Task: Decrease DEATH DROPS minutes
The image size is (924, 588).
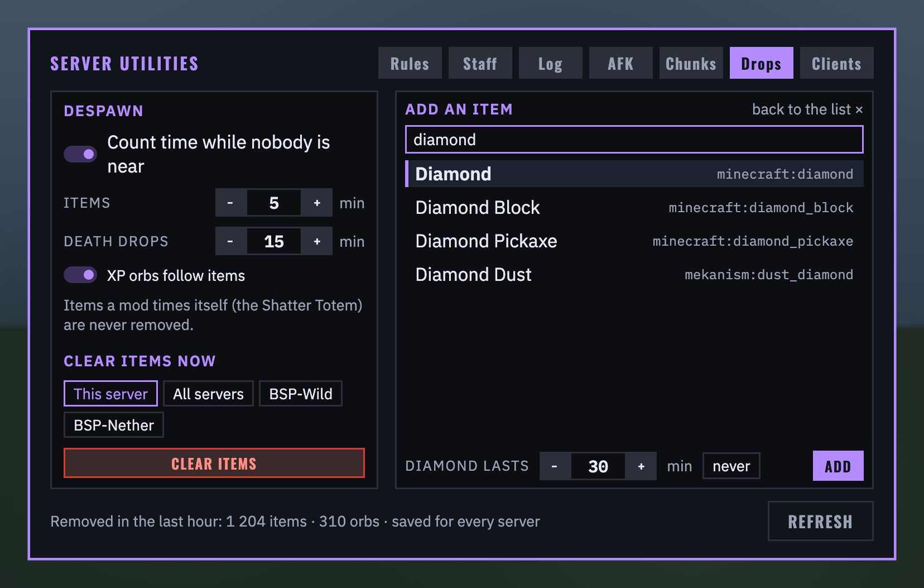Action: tap(230, 241)
